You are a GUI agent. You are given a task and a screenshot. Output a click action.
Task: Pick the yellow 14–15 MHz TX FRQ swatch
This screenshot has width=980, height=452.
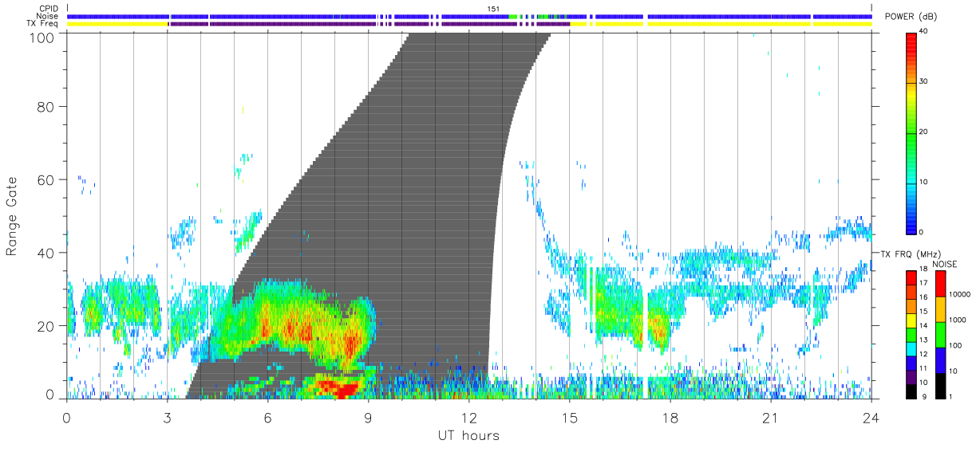point(911,320)
